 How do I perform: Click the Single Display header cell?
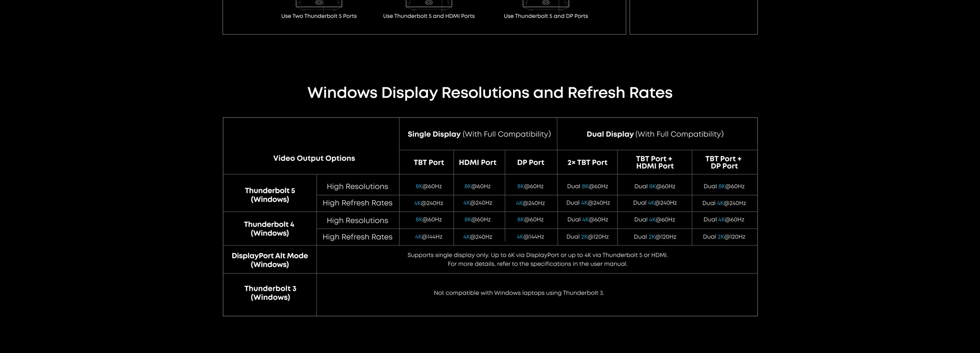(479, 134)
